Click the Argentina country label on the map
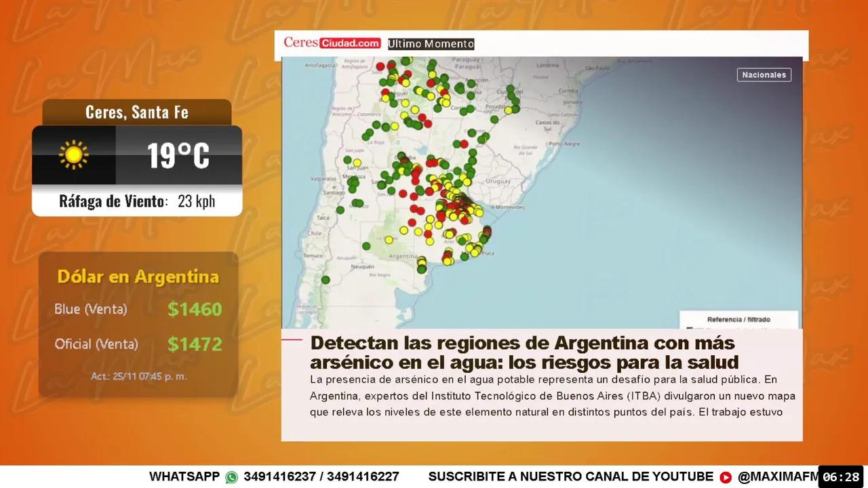Viewport: 868px width, 488px height. point(403,256)
